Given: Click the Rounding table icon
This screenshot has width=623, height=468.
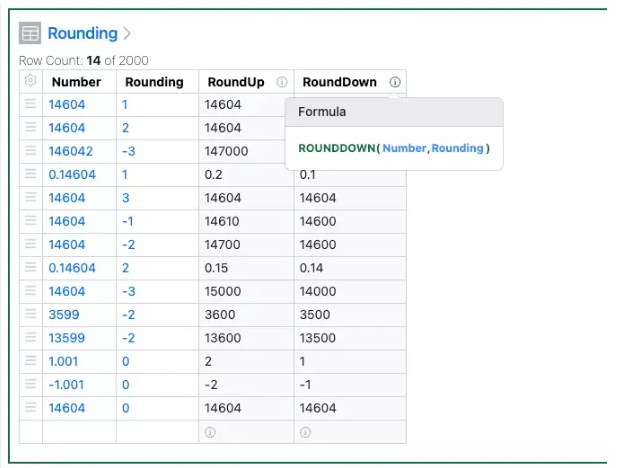Looking at the screenshot, I should [x=31, y=34].
